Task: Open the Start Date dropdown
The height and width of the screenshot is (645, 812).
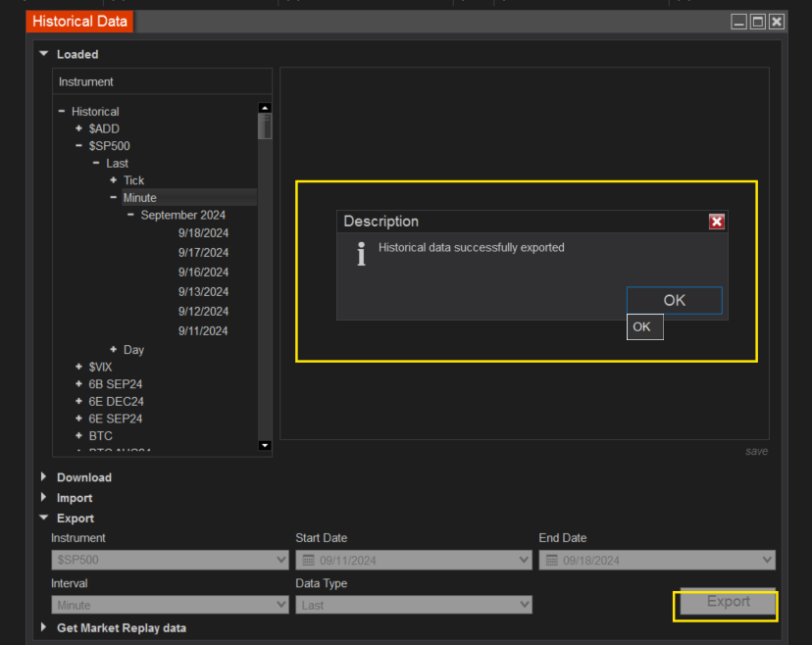Action: (413, 560)
